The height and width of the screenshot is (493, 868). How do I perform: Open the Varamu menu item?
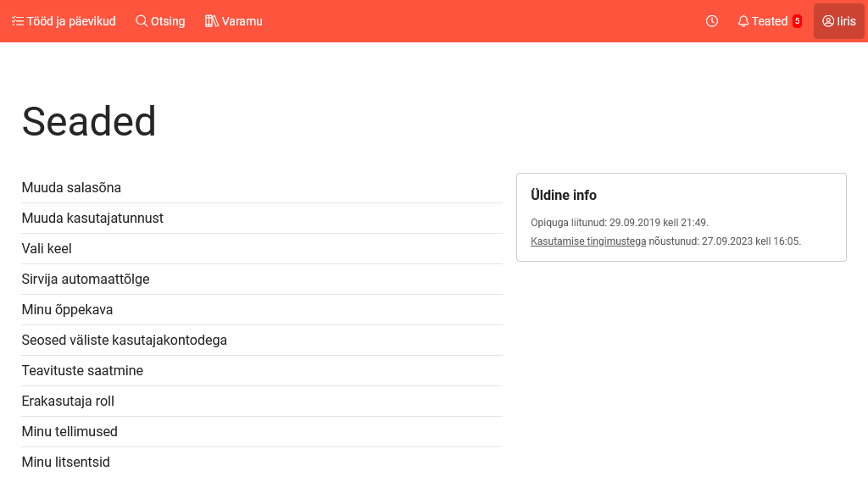pos(242,21)
